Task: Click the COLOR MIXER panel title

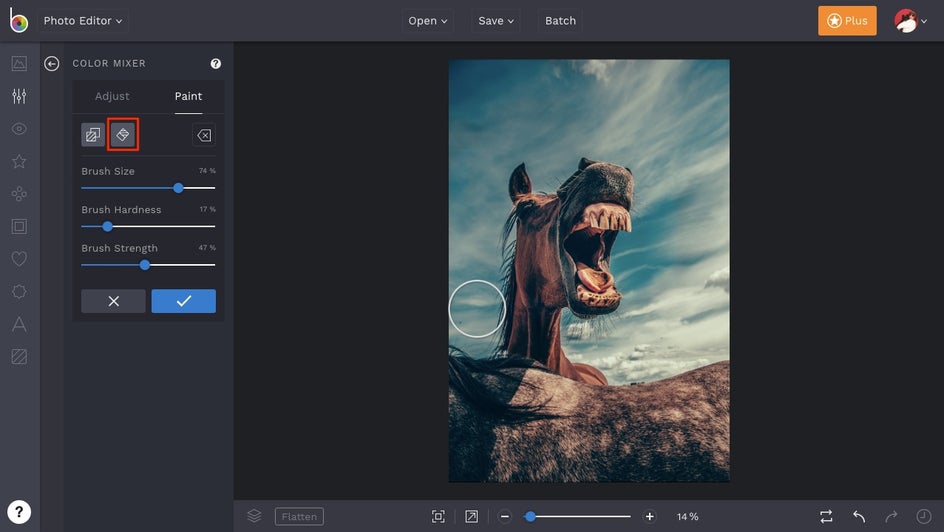Action: [x=109, y=63]
